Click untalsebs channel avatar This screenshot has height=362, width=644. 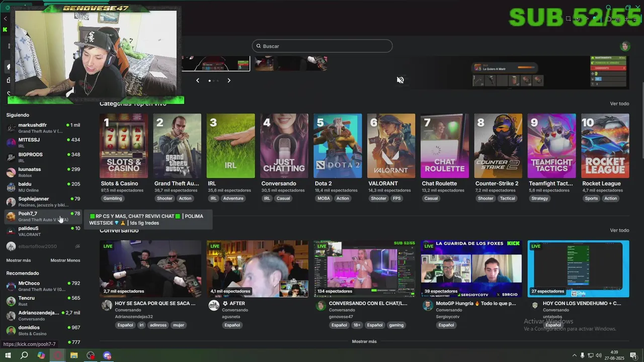[535, 305]
